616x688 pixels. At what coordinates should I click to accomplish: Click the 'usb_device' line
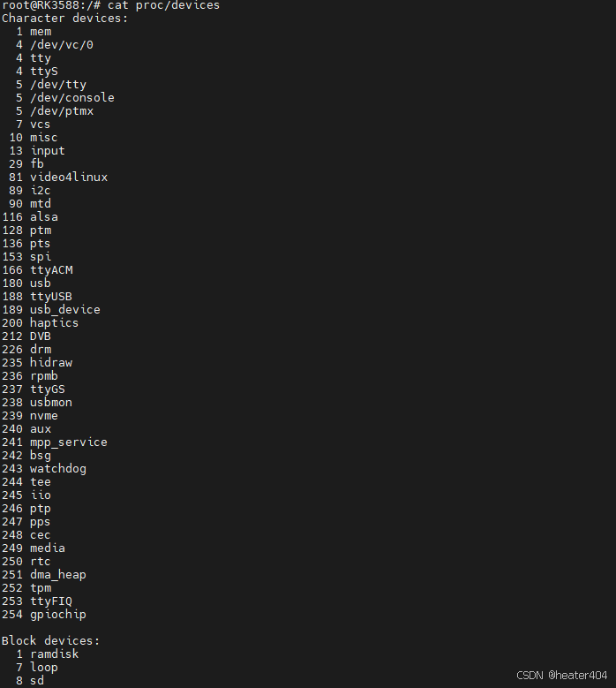pos(51,310)
